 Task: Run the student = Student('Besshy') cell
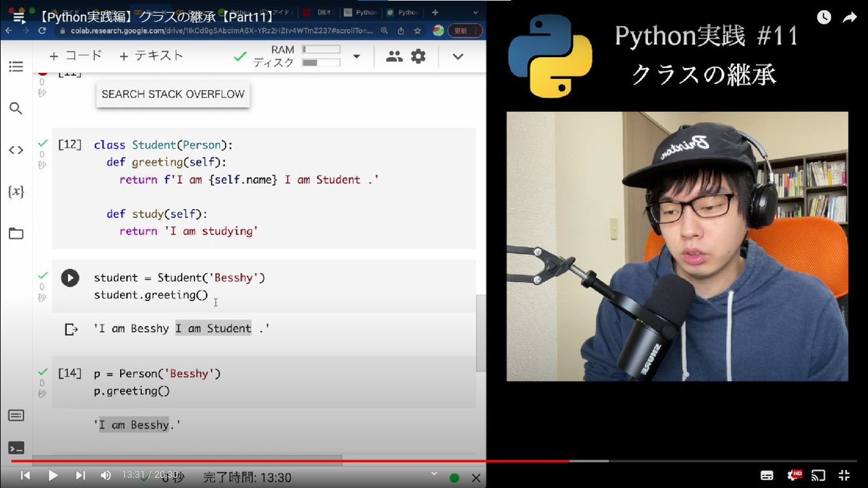point(70,278)
